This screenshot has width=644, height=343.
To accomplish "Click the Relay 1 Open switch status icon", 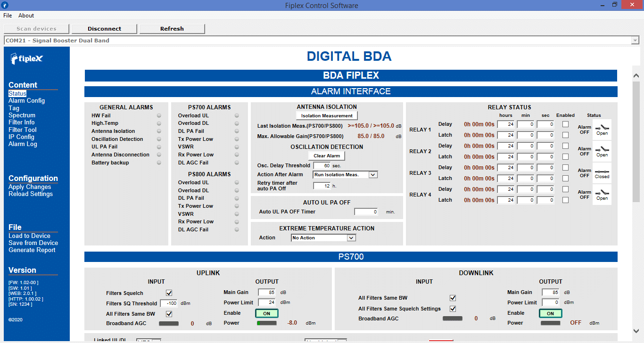I will (x=602, y=130).
